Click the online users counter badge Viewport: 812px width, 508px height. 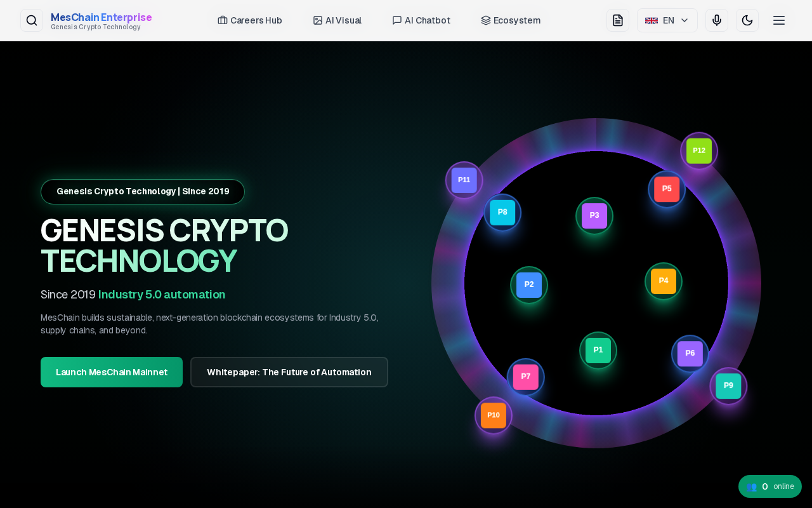pyautogui.click(x=770, y=486)
